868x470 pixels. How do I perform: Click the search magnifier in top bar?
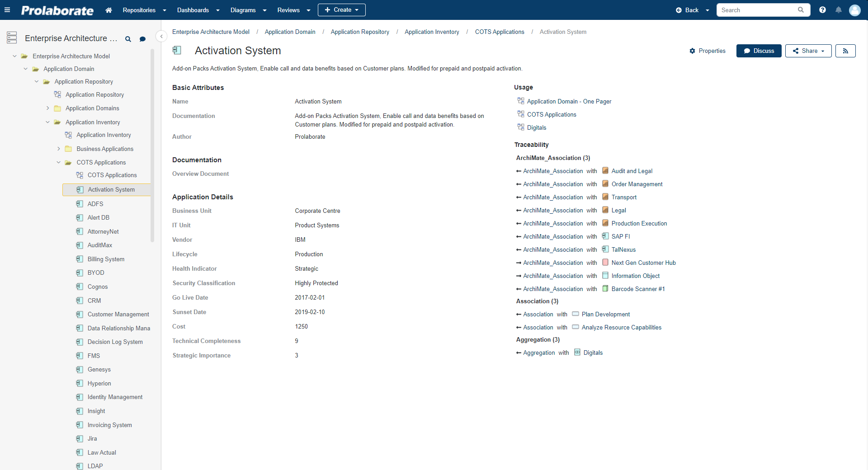pyautogui.click(x=801, y=10)
